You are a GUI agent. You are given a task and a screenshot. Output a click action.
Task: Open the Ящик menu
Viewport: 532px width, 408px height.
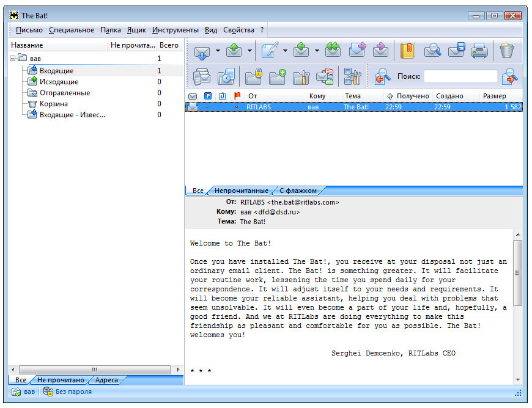(x=137, y=30)
